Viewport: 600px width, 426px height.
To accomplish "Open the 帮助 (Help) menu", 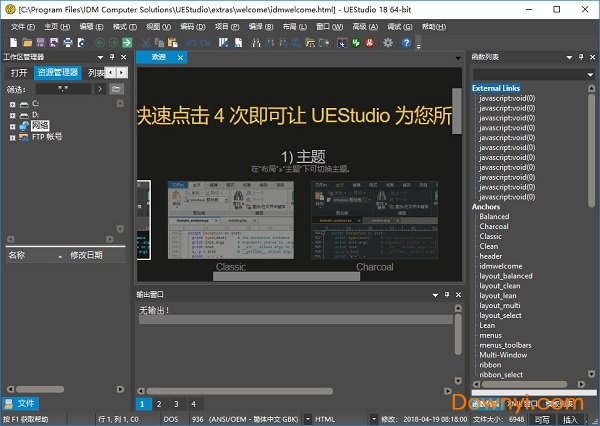I will (x=434, y=27).
